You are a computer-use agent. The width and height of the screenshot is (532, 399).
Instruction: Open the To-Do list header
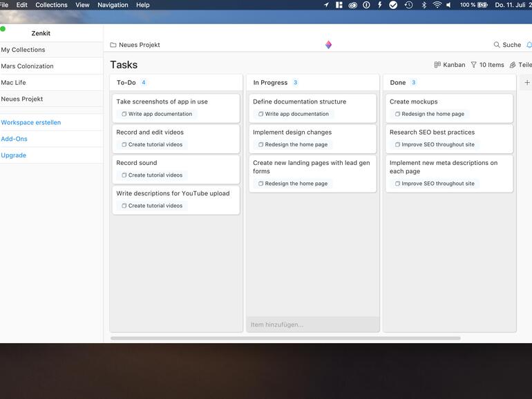tap(176, 82)
